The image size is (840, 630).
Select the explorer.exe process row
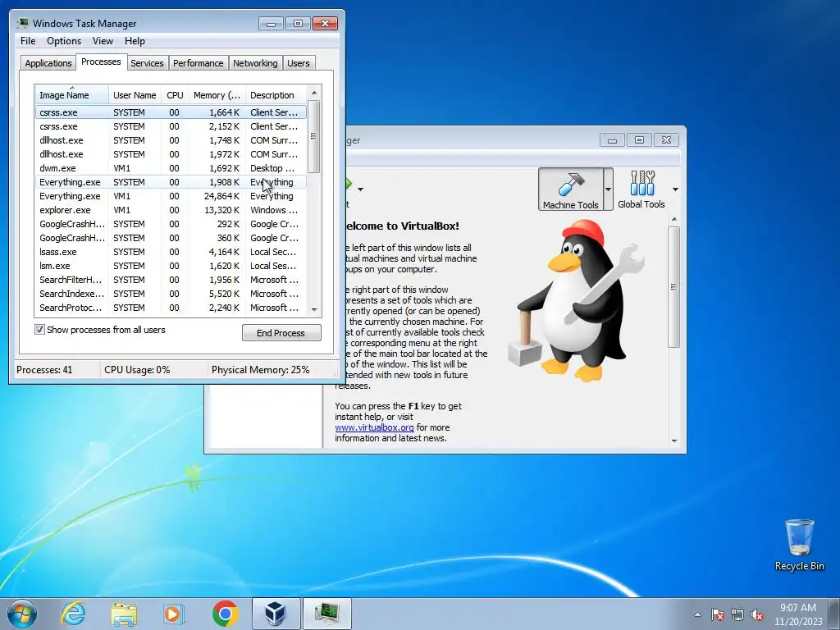[x=171, y=210]
